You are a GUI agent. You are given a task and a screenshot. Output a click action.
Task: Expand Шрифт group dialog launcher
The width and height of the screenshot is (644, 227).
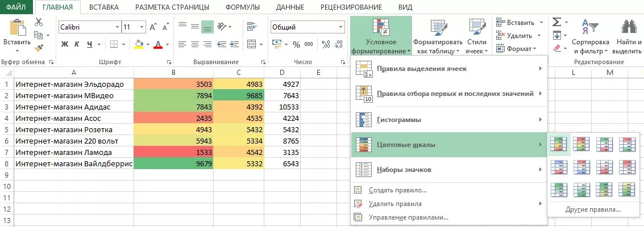point(169,62)
